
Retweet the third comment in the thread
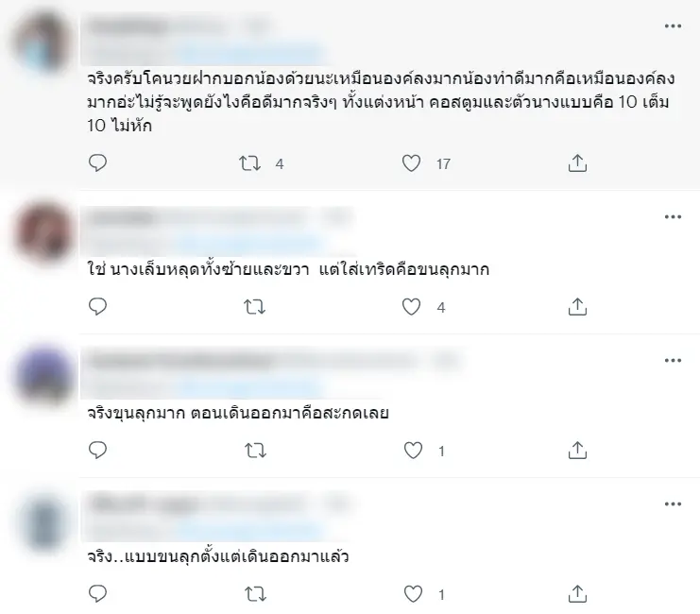pos(255,451)
